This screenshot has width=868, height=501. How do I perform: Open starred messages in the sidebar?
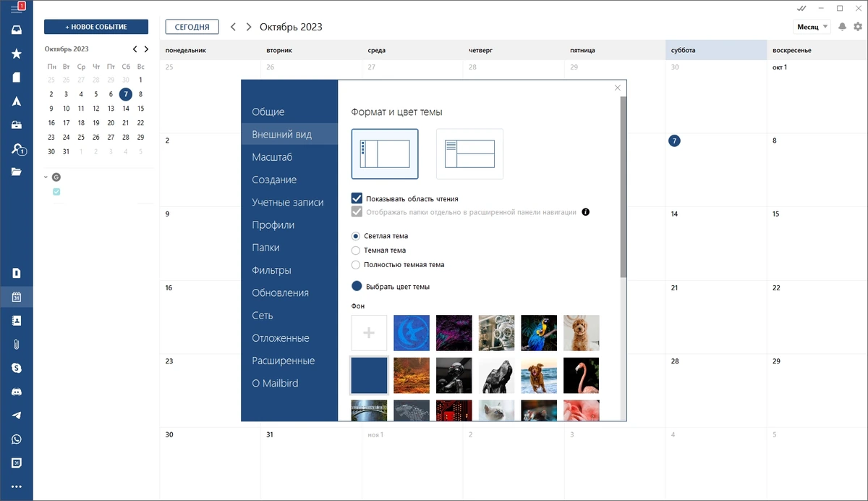point(17,54)
